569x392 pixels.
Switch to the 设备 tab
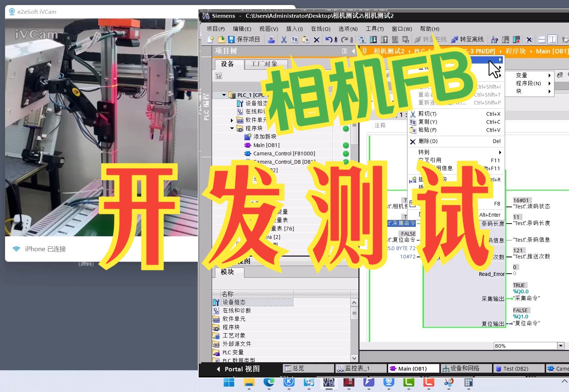pos(227,64)
